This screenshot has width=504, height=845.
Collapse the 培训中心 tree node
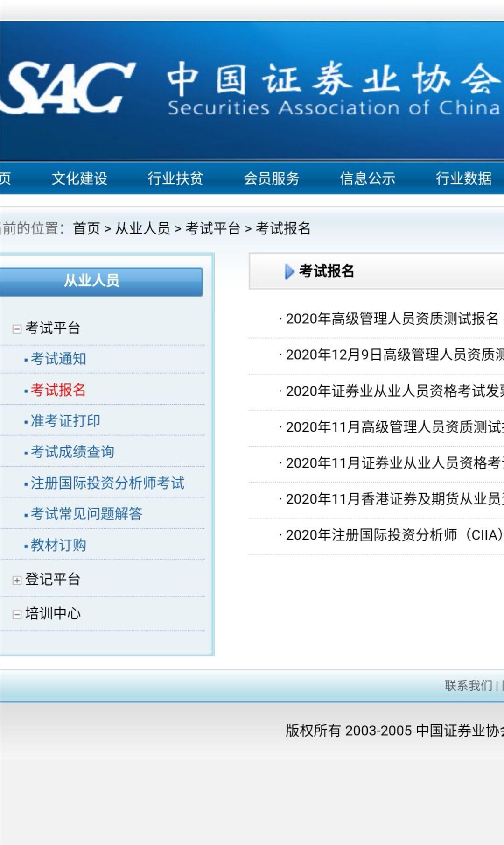[17, 614]
